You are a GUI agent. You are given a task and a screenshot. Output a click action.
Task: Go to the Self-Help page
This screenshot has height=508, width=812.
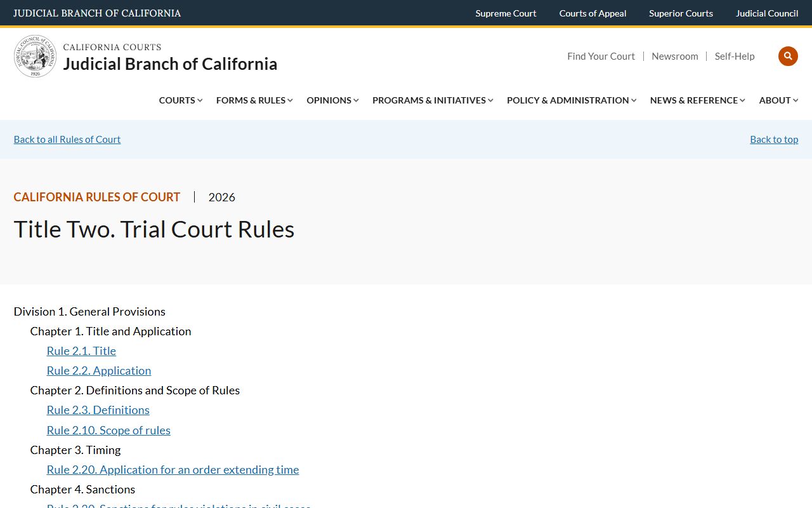click(735, 57)
